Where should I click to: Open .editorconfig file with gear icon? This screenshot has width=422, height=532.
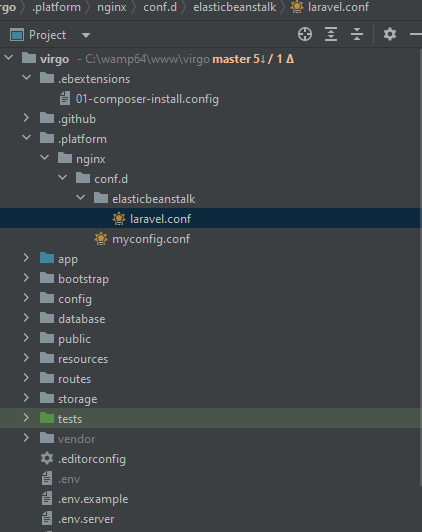tap(92, 459)
